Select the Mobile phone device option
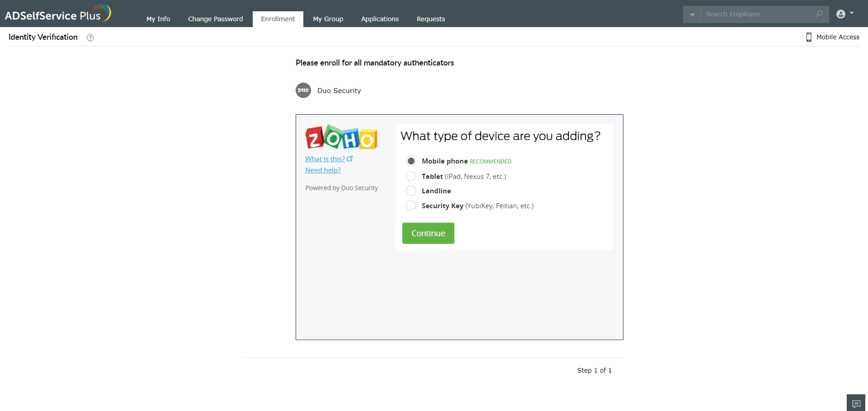 click(x=411, y=161)
